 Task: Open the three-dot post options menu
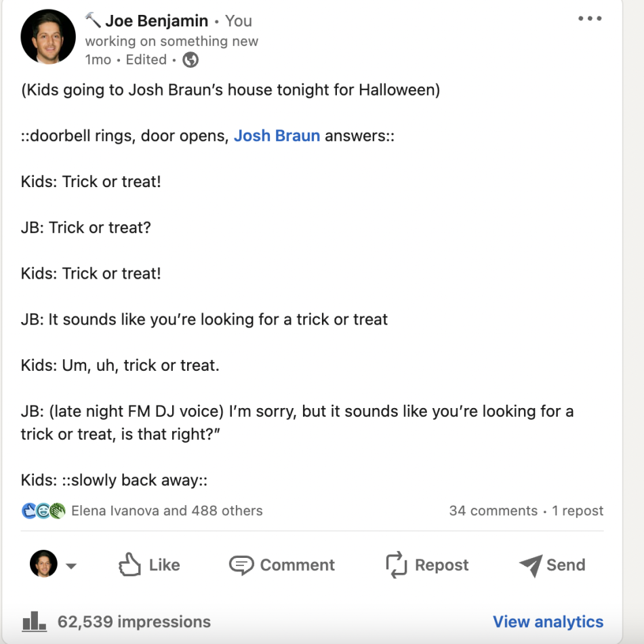click(x=590, y=19)
